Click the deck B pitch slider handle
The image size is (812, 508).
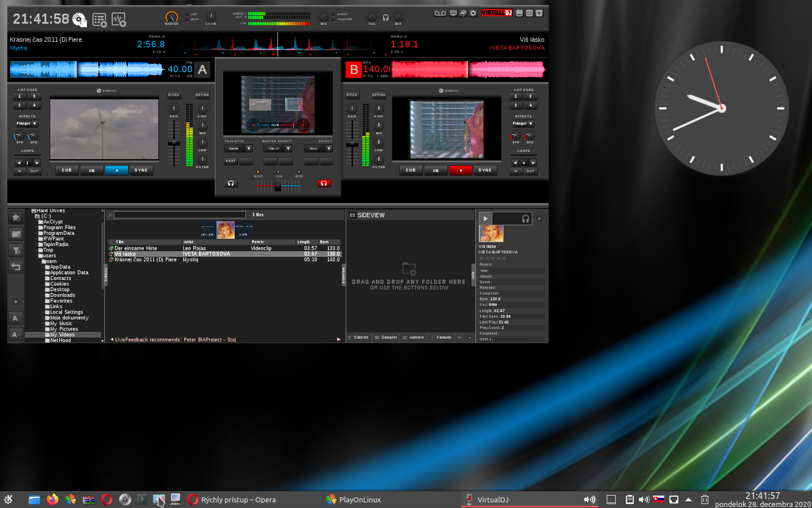[352, 143]
